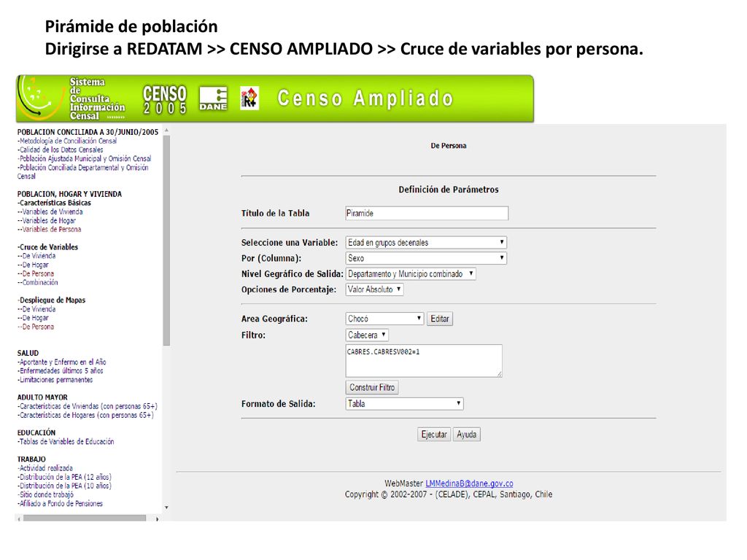This screenshot has width=747, height=560.
Task: Click the Definición de Parámetros heading
Action: pos(449,190)
